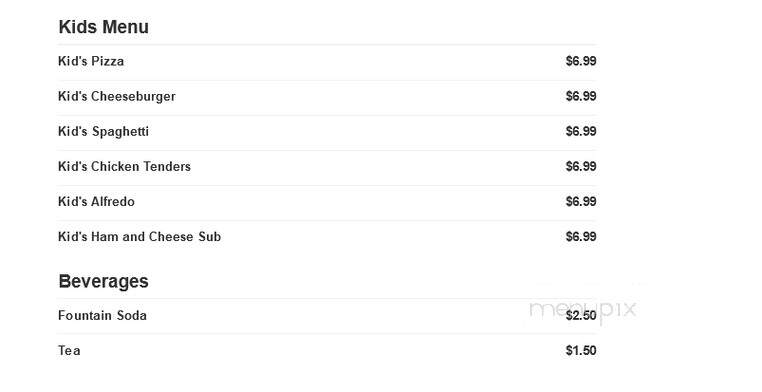
Task: Click the $6.99 price beside Kid's Cheeseburger
Action: point(581,96)
